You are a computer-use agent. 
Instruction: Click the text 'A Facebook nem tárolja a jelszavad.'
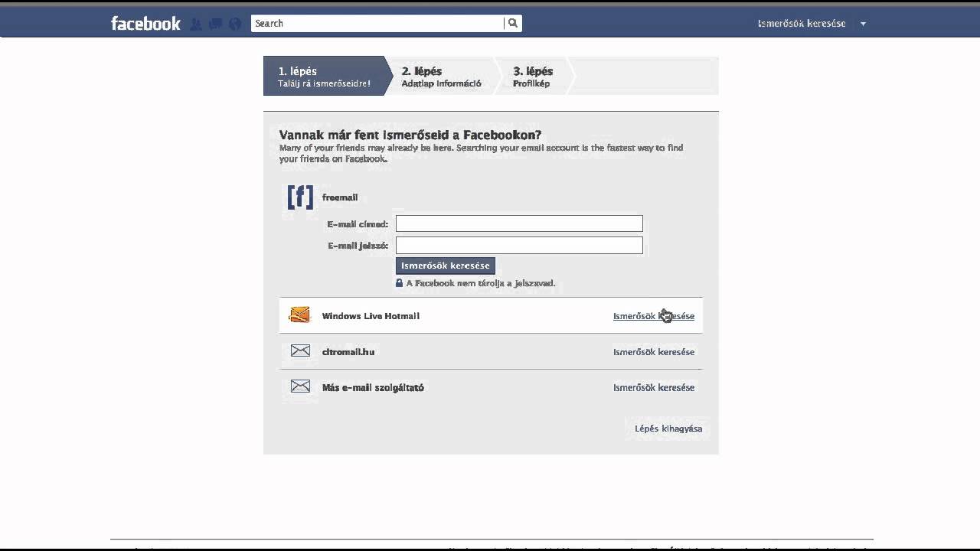(x=481, y=283)
